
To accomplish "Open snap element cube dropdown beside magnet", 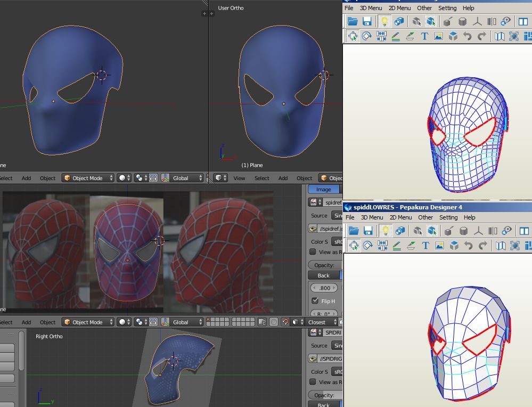I will [x=297, y=322].
